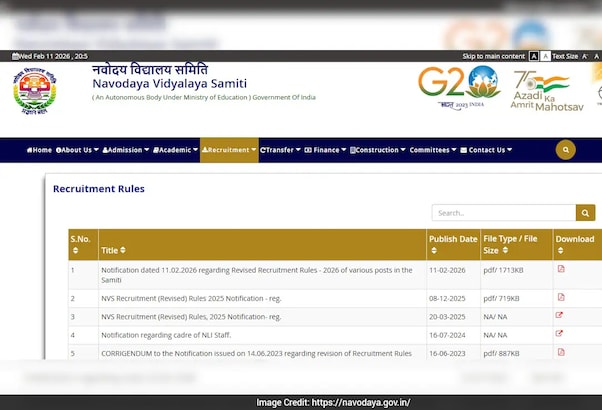Expand the Construction dropdown menu

click(x=378, y=150)
